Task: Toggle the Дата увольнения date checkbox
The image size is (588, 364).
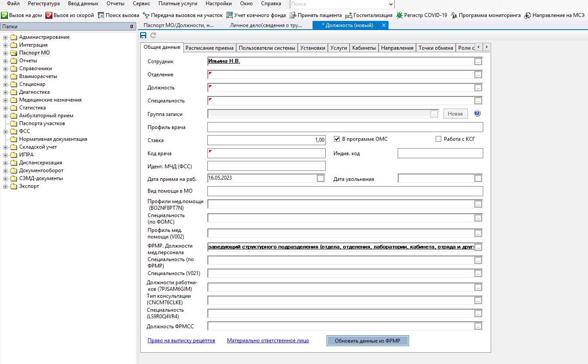Action: (478, 178)
